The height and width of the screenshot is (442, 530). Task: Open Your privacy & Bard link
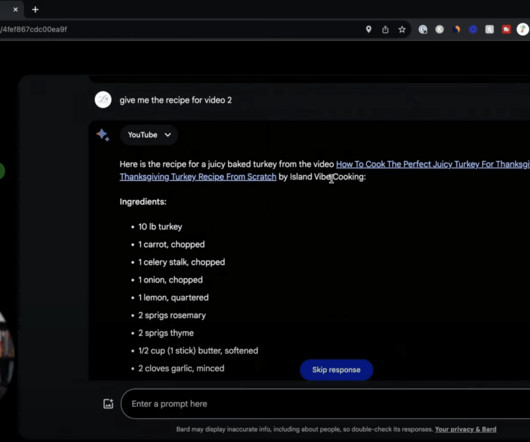[x=465, y=429]
